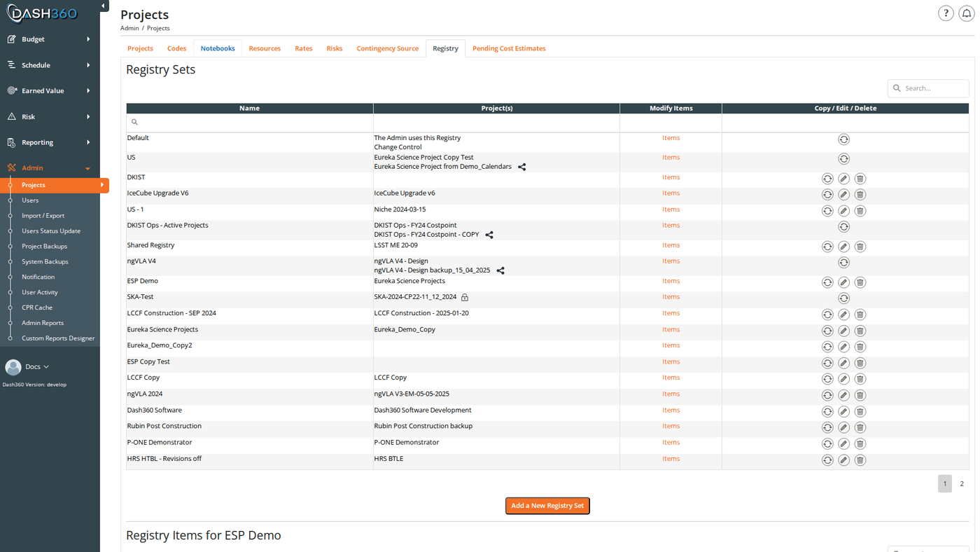Open the help question mark icon

click(946, 13)
